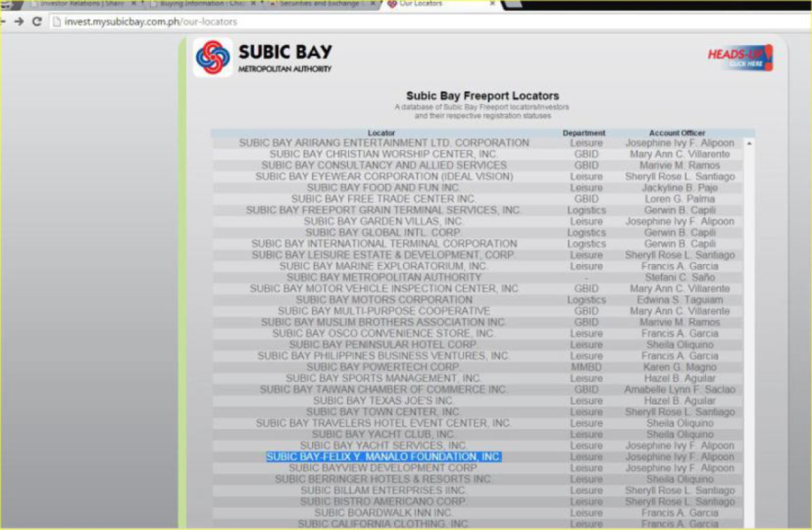Click the Locator column header

point(381,133)
